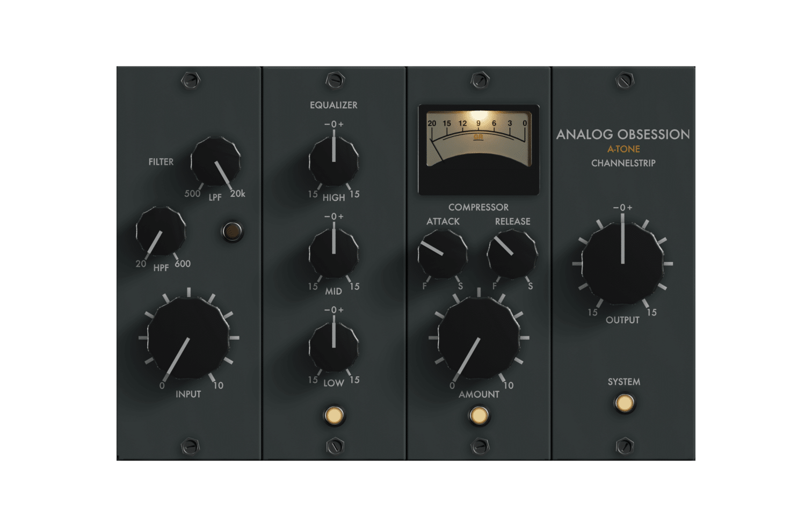Viewport: 812px width, 527px height.
Task: Click the 600 marking beside HPF knob
Action: (183, 263)
